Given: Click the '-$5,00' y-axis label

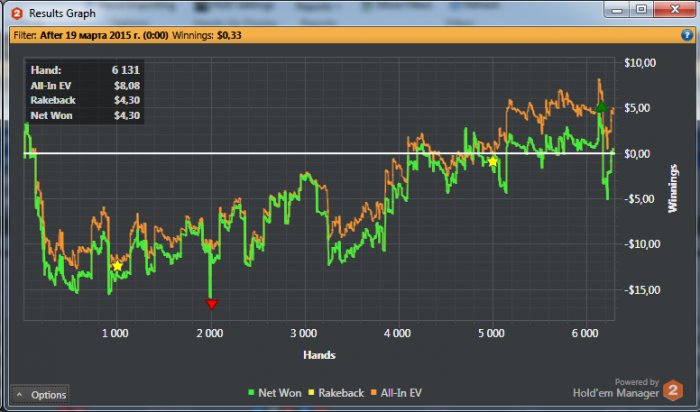Looking at the screenshot, I should click(639, 199).
